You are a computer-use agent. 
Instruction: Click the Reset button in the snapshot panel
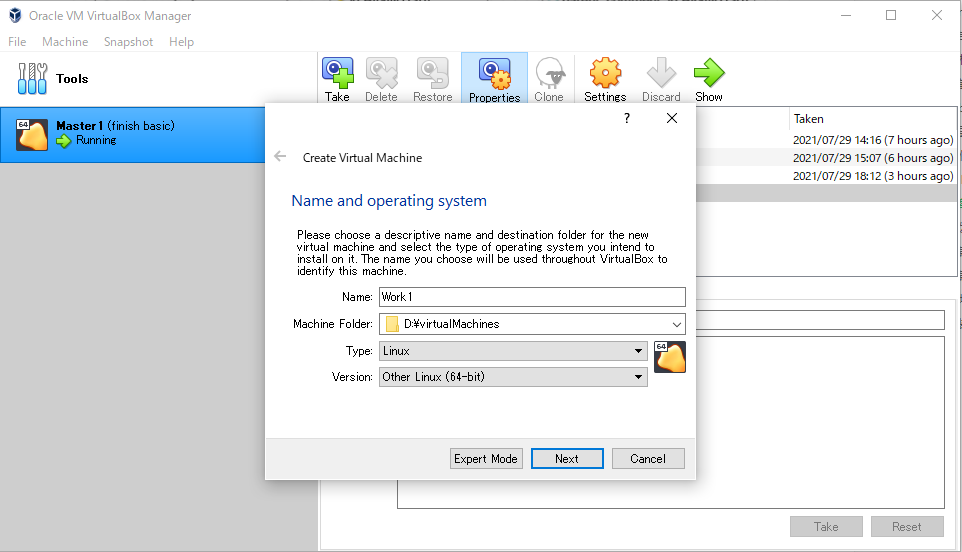coord(907,527)
